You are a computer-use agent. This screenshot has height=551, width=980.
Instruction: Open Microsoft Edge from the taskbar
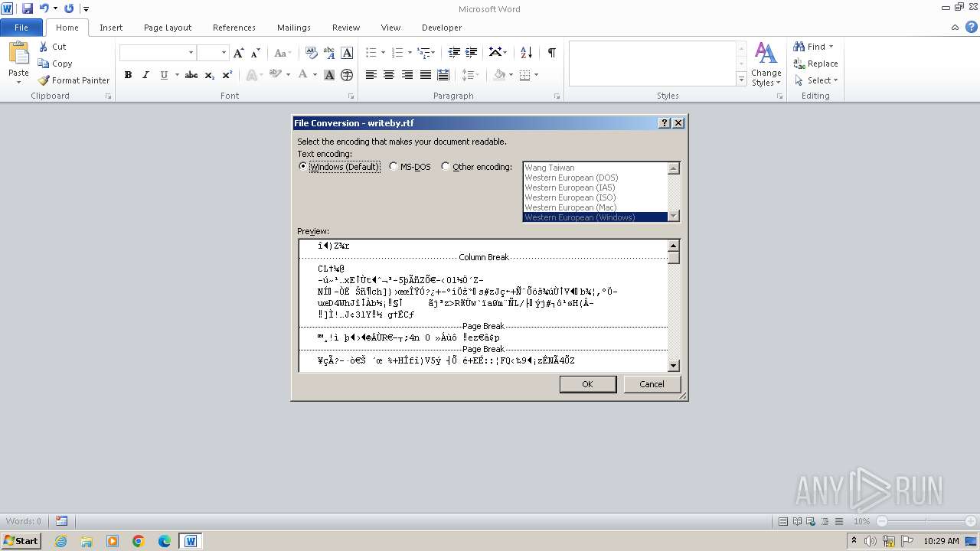165,541
